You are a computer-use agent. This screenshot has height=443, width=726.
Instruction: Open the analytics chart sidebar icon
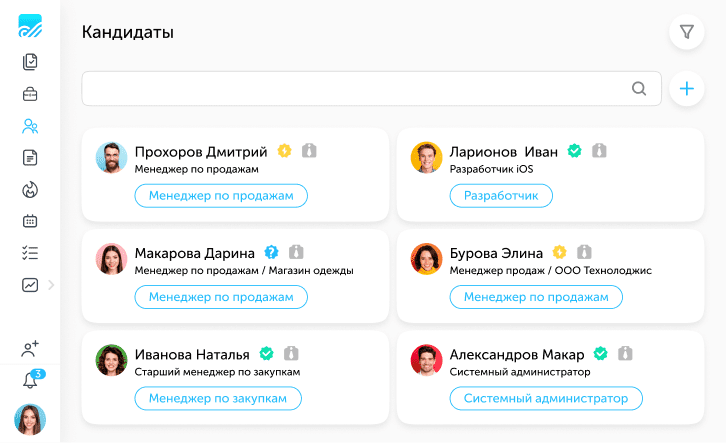tap(30, 285)
